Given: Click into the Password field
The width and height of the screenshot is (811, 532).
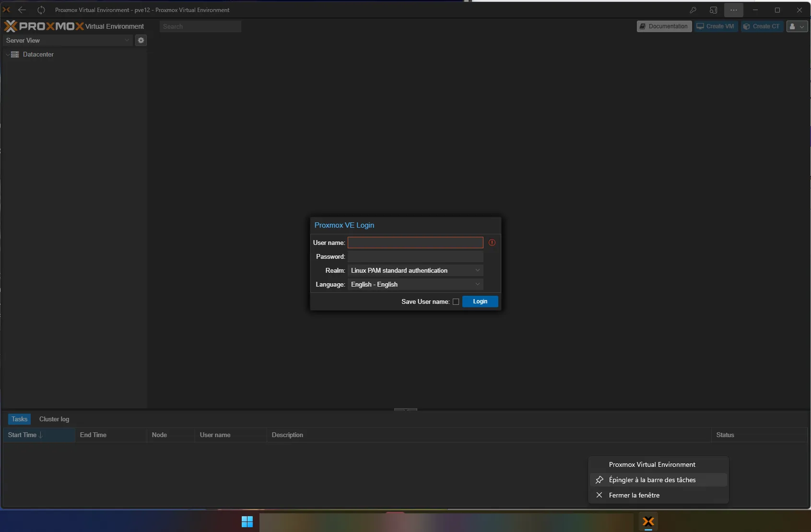Looking at the screenshot, I should point(415,257).
